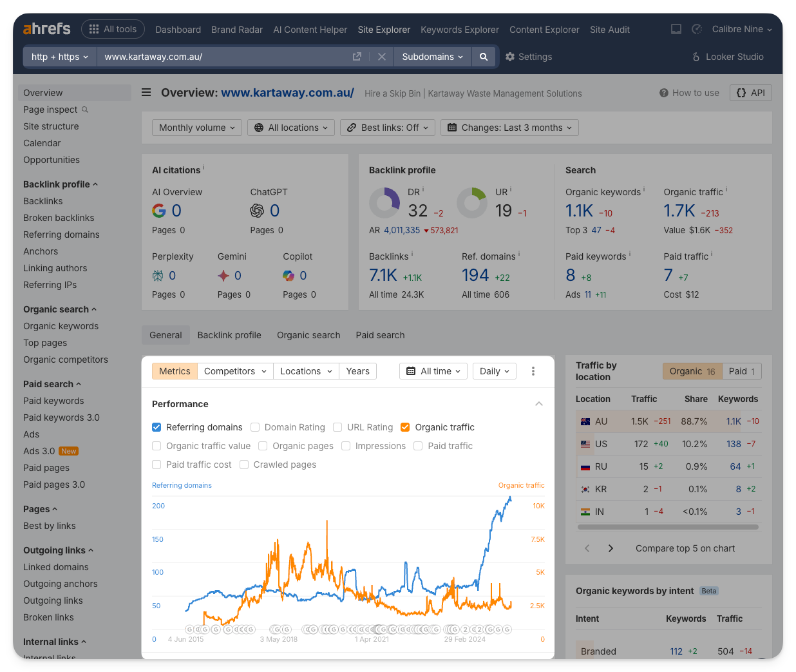Click Compare top 5 on chart

pyautogui.click(x=685, y=548)
